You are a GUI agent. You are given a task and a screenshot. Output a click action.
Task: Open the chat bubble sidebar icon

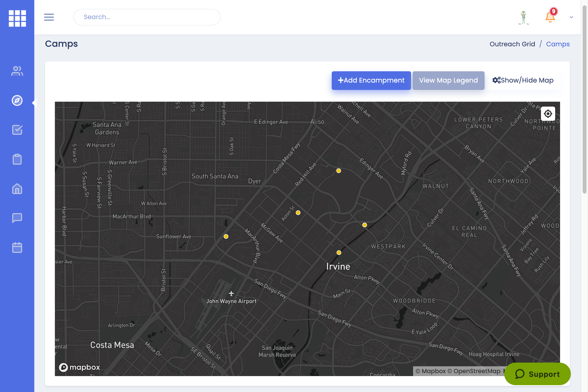(17, 218)
